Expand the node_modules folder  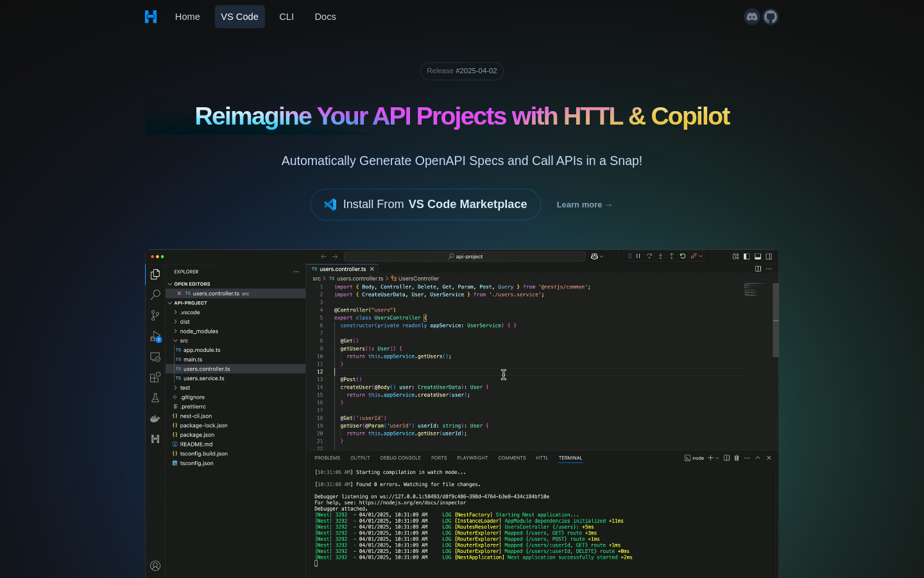click(x=175, y=331)
